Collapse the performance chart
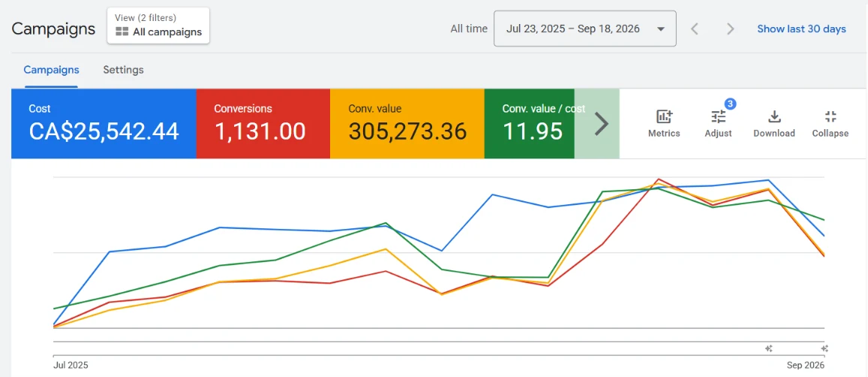This screenshot has width=868, height=377. (x=830, y=124)
